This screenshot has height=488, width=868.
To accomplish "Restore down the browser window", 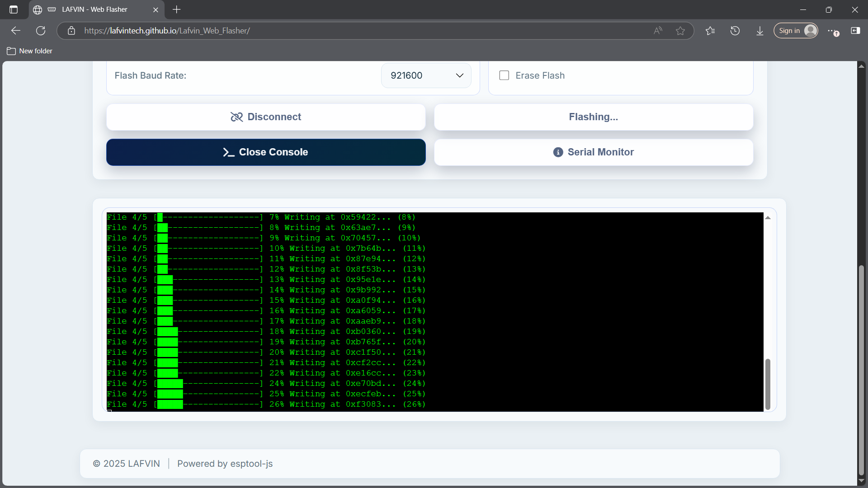I will 829,9.
